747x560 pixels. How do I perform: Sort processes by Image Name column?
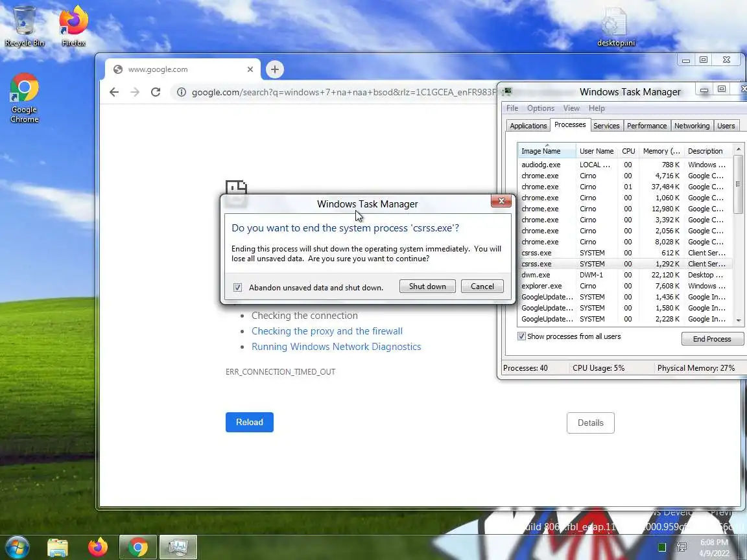(547, 151)
